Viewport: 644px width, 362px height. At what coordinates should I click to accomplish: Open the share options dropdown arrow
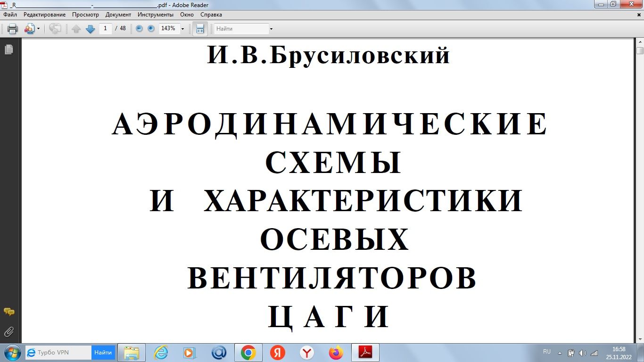coord(37,28)
